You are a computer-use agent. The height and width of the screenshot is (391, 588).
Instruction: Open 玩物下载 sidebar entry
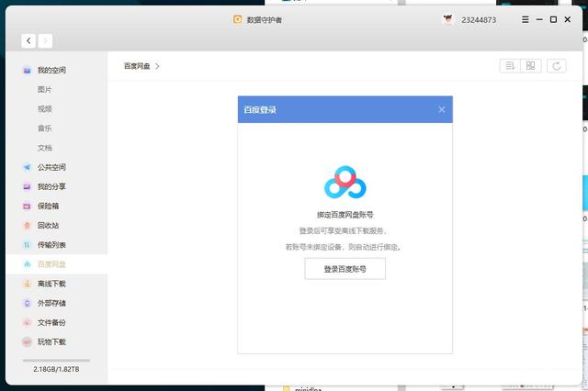coord(51,342)
